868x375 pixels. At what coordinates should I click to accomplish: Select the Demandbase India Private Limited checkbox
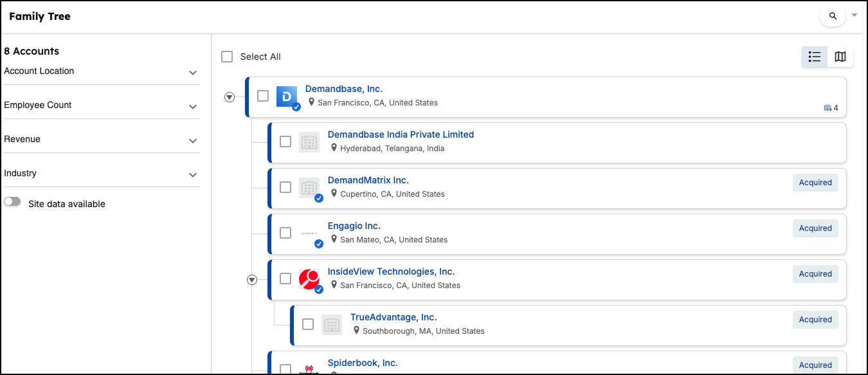pyautogui.click(x=285, y=142)
